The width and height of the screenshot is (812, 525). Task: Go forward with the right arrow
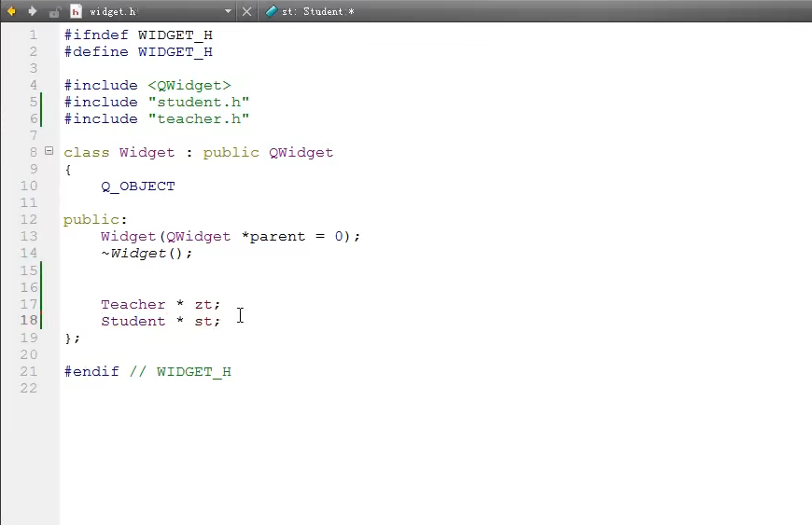(32, 11)
